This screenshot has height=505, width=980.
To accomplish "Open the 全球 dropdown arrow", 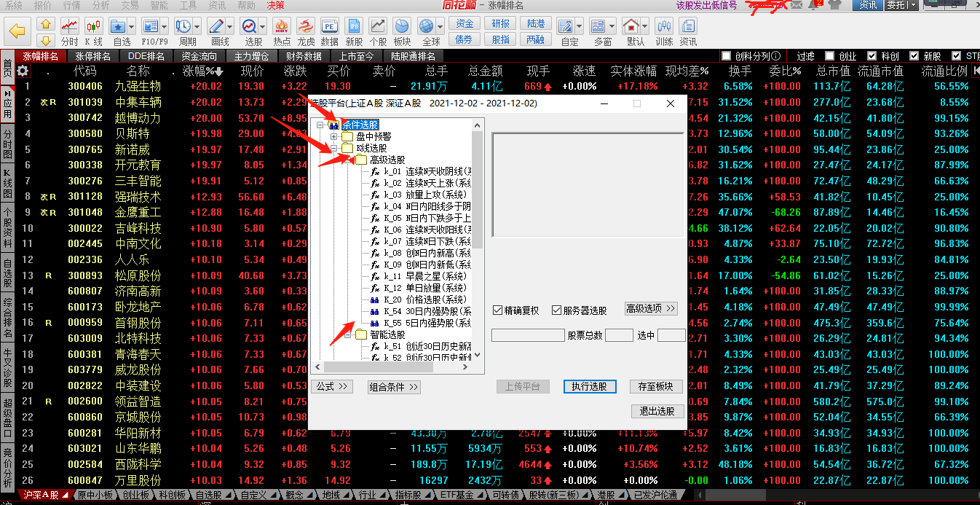I will tap(440, 26).
